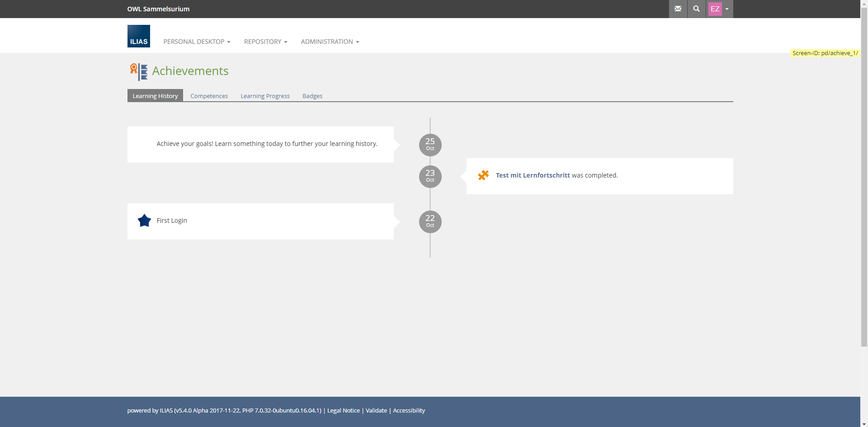
Task: Open the Administration menu
Action: point(330,42)
